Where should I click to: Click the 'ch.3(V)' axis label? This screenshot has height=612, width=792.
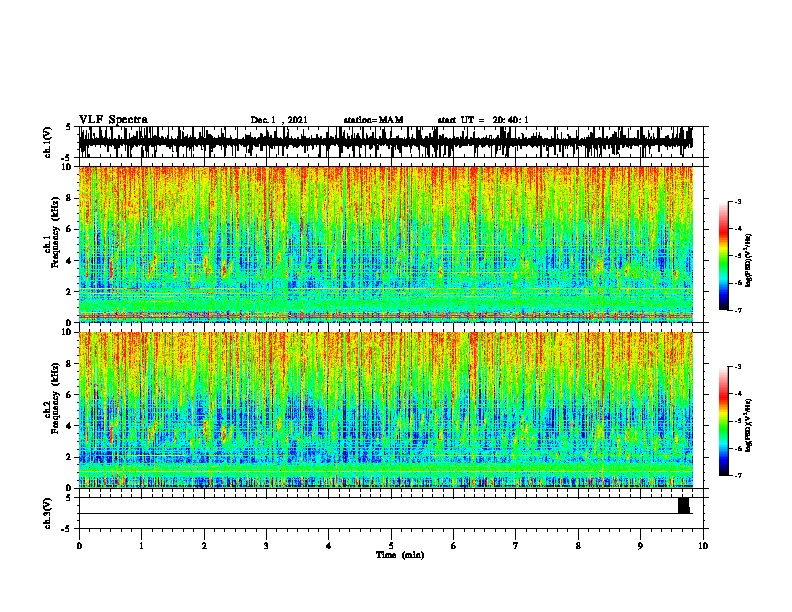tap(48, 513)
